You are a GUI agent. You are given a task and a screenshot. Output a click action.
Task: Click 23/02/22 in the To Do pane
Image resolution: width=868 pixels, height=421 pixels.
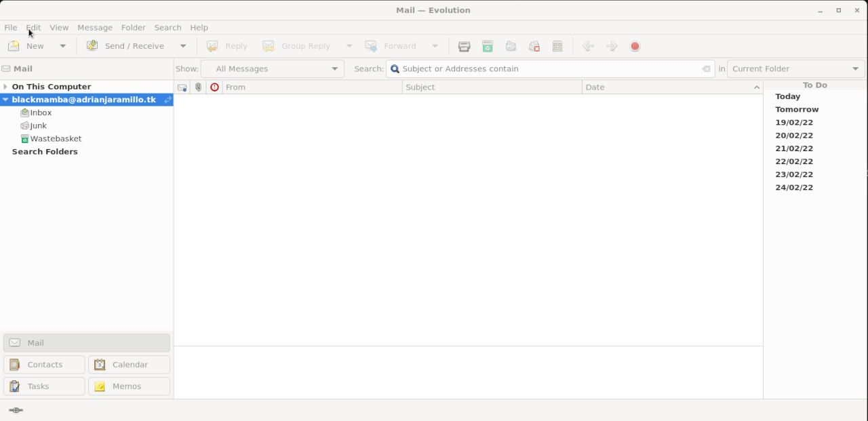click(794, 174)
